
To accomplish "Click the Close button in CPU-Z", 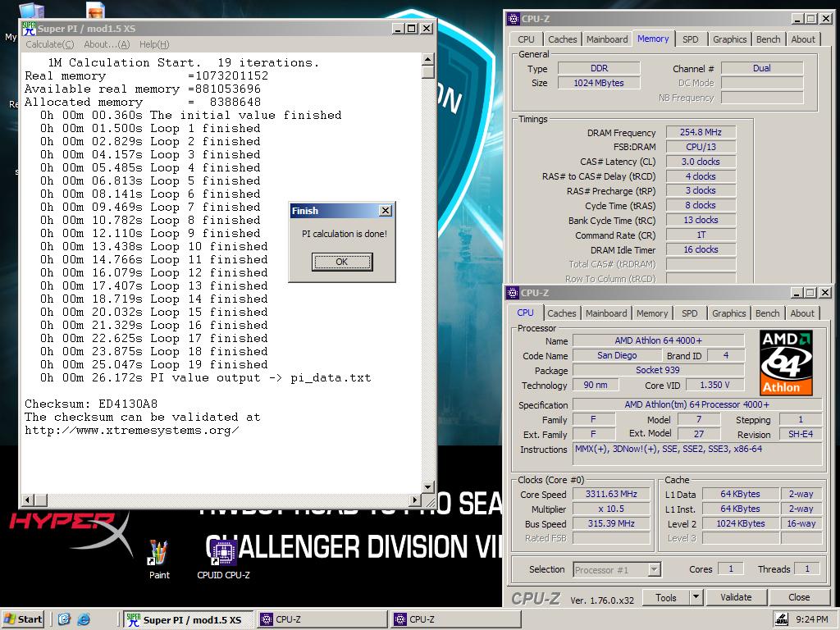I will point(799,597).
